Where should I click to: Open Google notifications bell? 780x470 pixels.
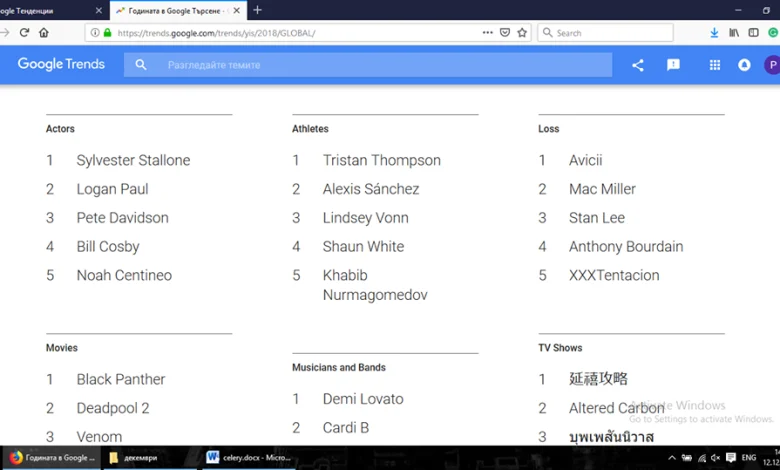(x=744, y=65)
